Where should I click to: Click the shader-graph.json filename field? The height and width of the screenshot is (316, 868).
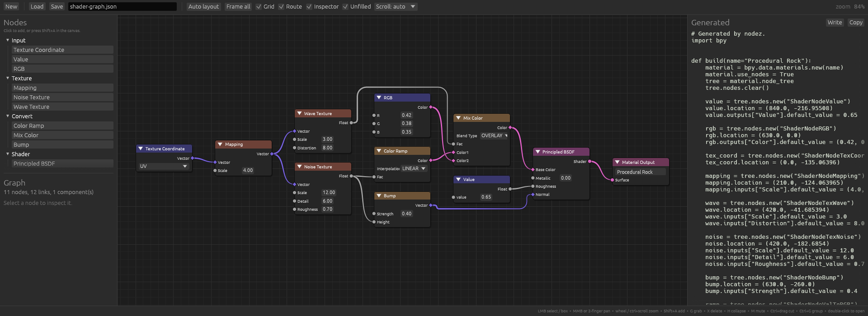click(123, 6)
